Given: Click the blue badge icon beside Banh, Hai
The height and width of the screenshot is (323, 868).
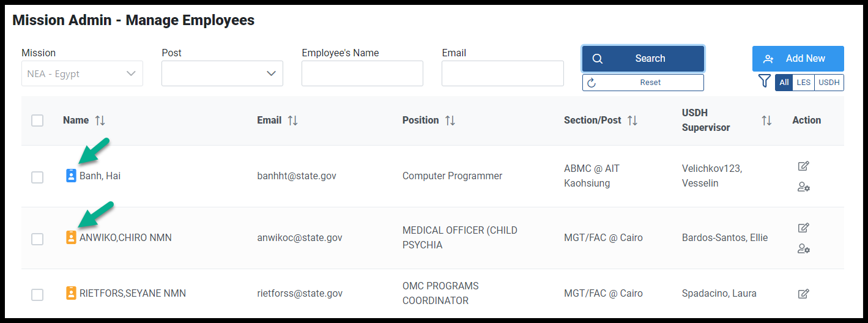Looking at the screenshot, I should click(x=71, y=176).
